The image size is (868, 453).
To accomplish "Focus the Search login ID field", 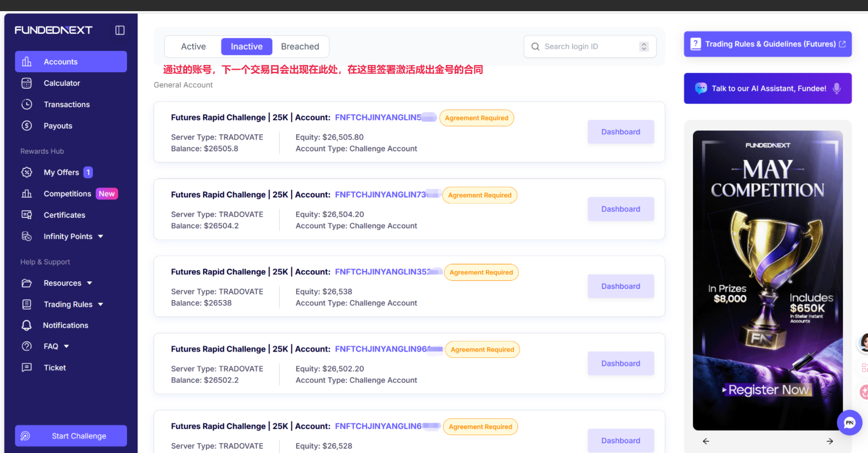I will point(590,47).
